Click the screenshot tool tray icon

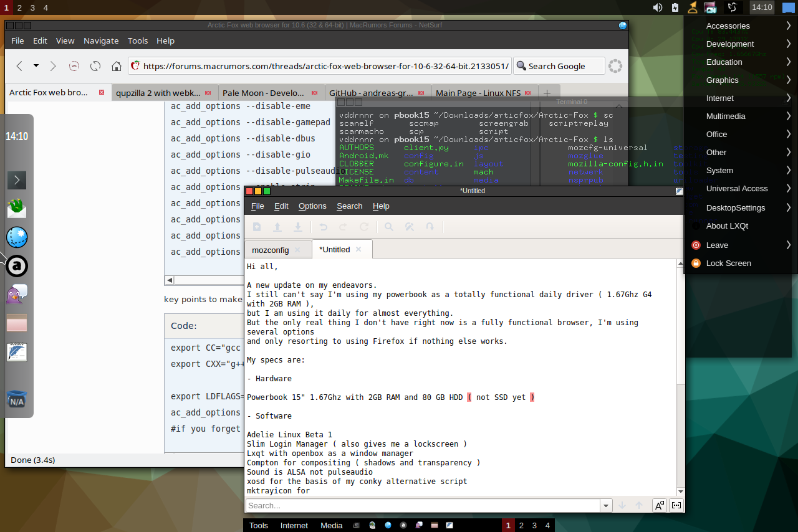pyautogui.click(x=709, y=7)
